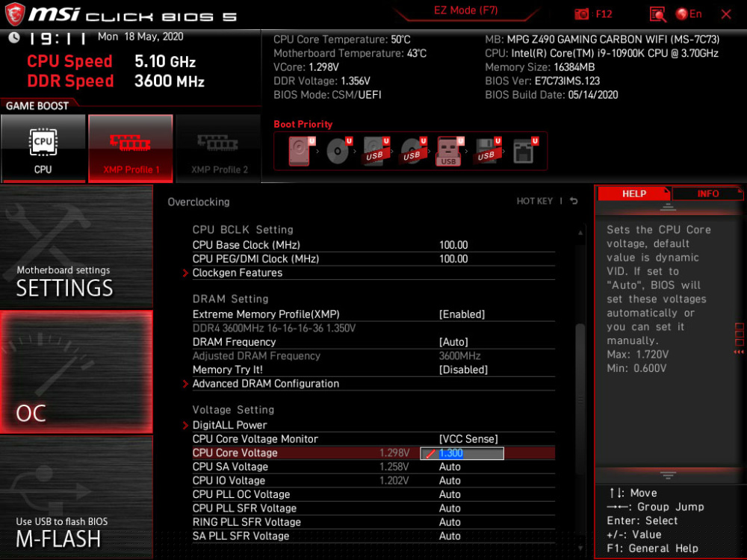Edit CPU Base Clock (MHz) value

point(453,245)
